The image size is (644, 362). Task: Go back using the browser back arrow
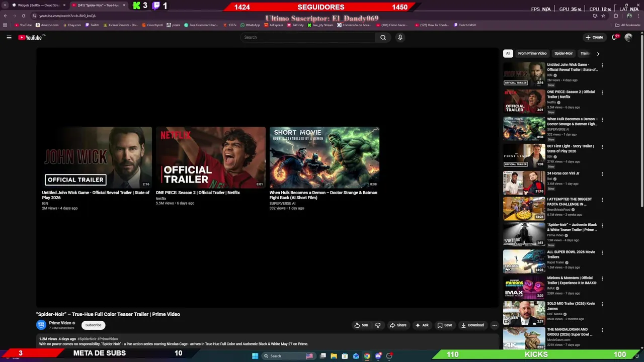tap(6, 16)
